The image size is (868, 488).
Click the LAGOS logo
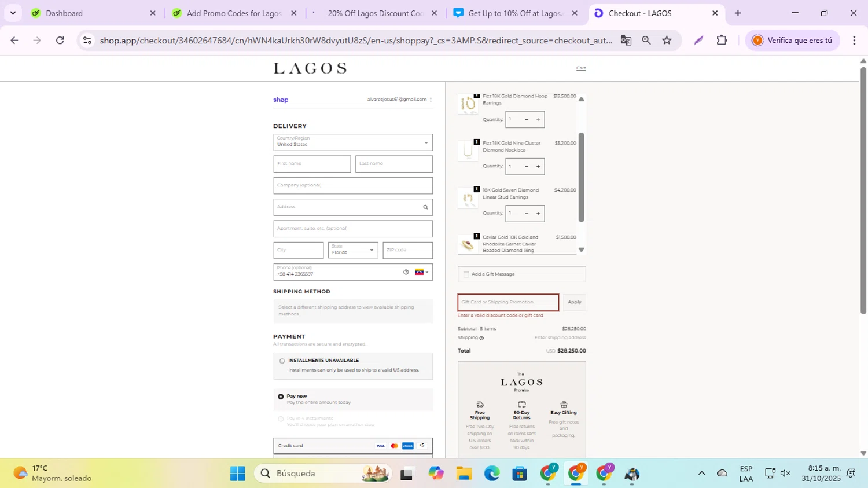click(x=310, y=68)
